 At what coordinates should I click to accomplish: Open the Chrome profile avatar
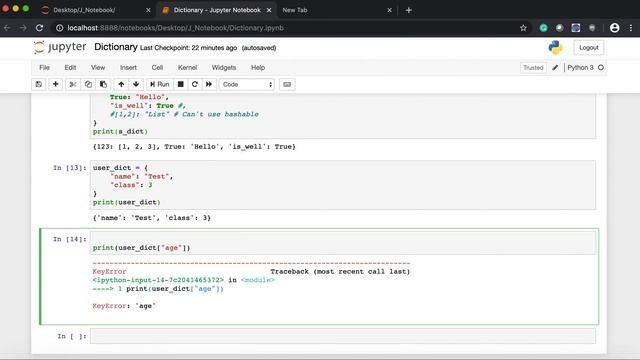tap(615, 28)
